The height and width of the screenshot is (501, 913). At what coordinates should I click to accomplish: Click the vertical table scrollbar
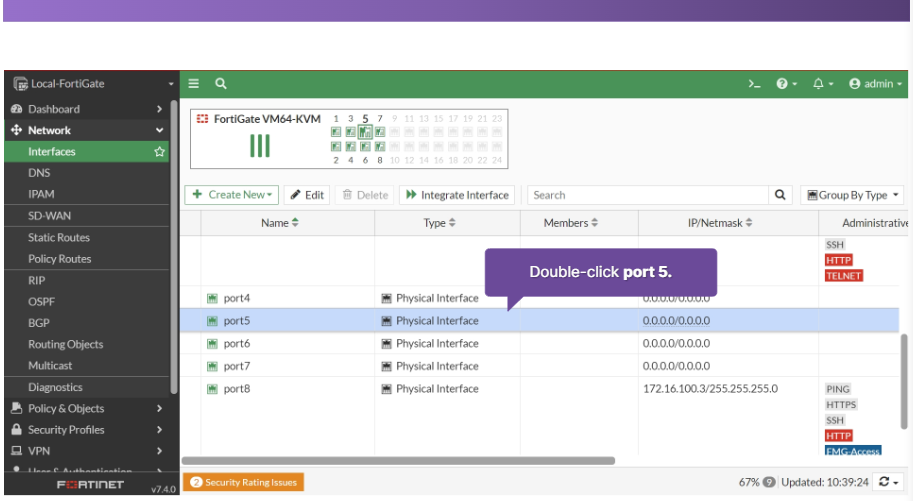tap(904, 382)
